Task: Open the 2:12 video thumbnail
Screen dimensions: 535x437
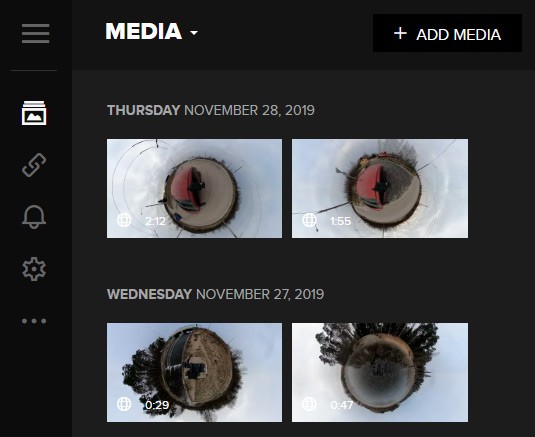Action: tap(194, 188)
